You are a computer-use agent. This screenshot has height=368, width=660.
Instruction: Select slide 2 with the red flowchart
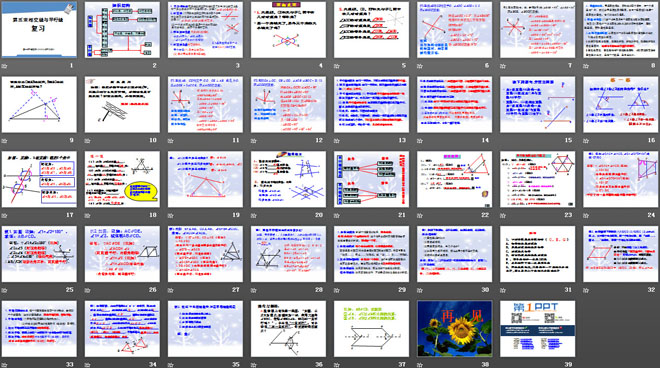pyautogui.click(x=122, y=29)
